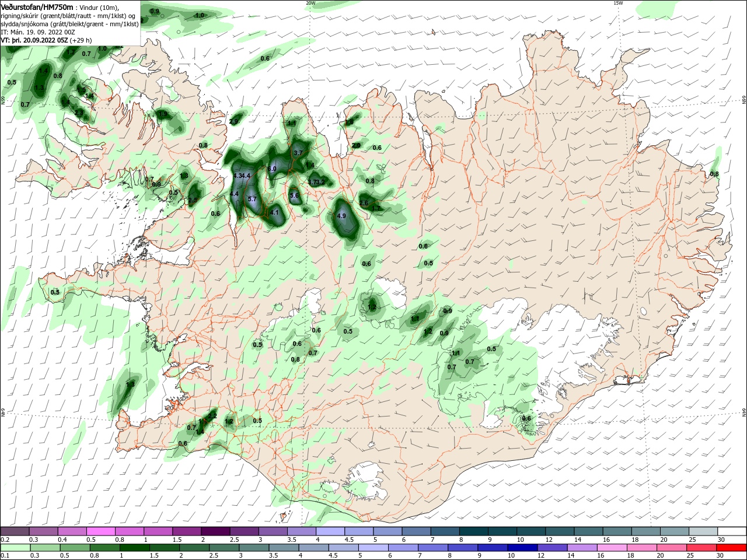Click the Veðurstofan/HM750m title text
This screenshot has height=560, width=747.
coord(37,6)
